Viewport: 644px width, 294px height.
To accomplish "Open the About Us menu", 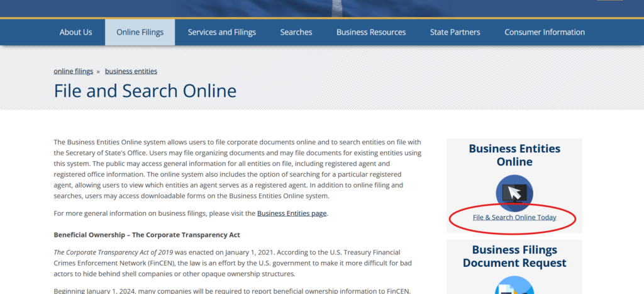I will [x=75, y=32].
